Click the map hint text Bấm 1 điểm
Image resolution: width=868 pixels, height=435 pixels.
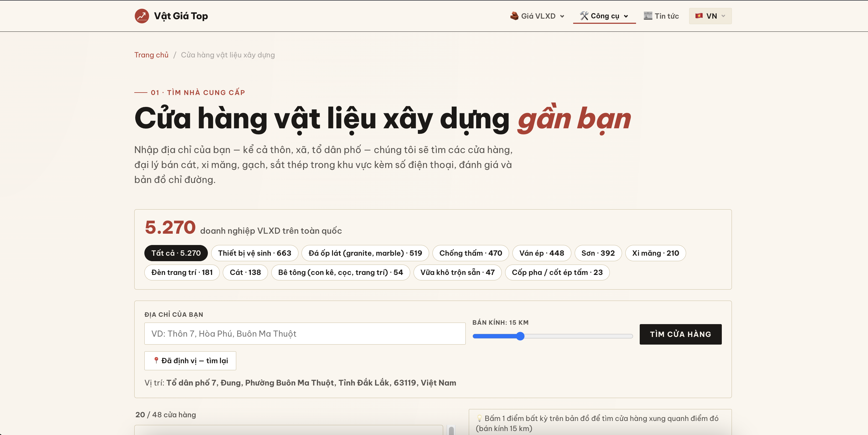point(597,423)
